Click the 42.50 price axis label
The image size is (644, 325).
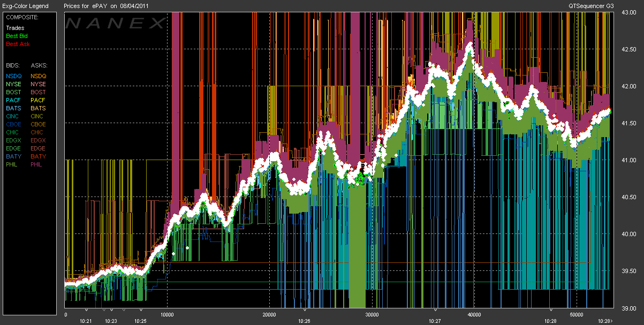(629, 49)
